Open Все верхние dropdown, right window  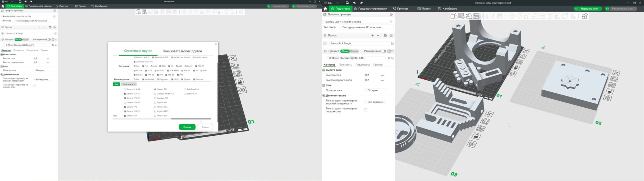pyautogui.click(x=374, y=102)
